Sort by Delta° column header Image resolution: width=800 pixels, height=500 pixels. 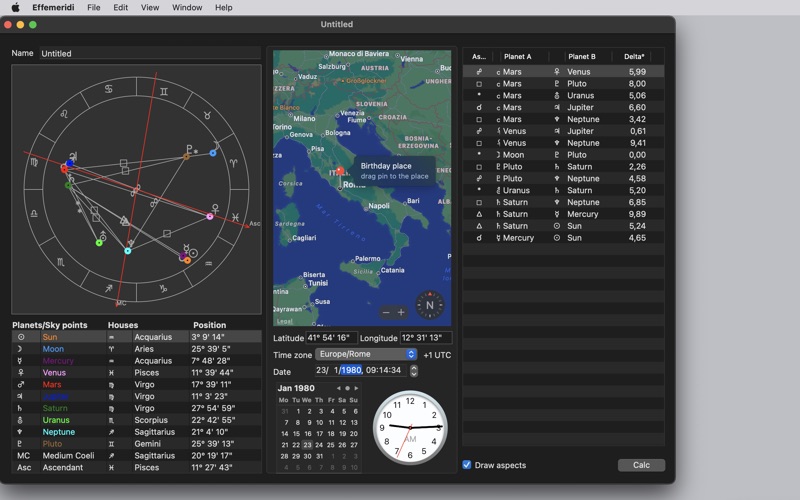point(634,57)
